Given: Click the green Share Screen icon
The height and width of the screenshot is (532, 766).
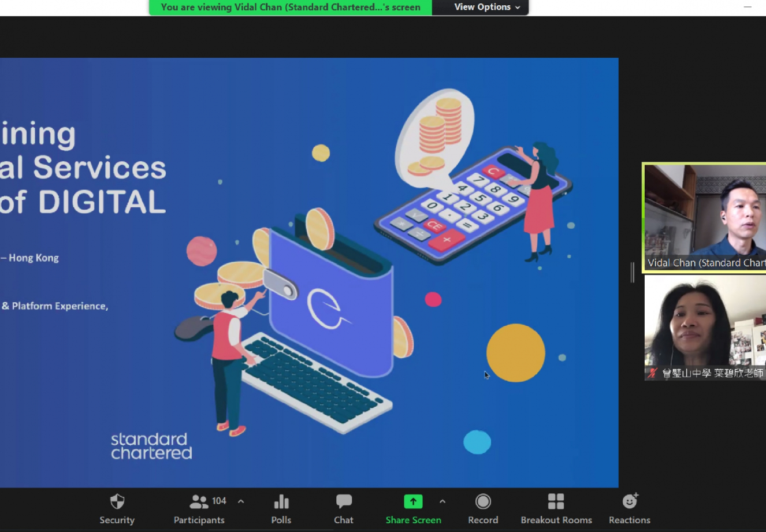Looking at the screenshot, I should [413, 501].
